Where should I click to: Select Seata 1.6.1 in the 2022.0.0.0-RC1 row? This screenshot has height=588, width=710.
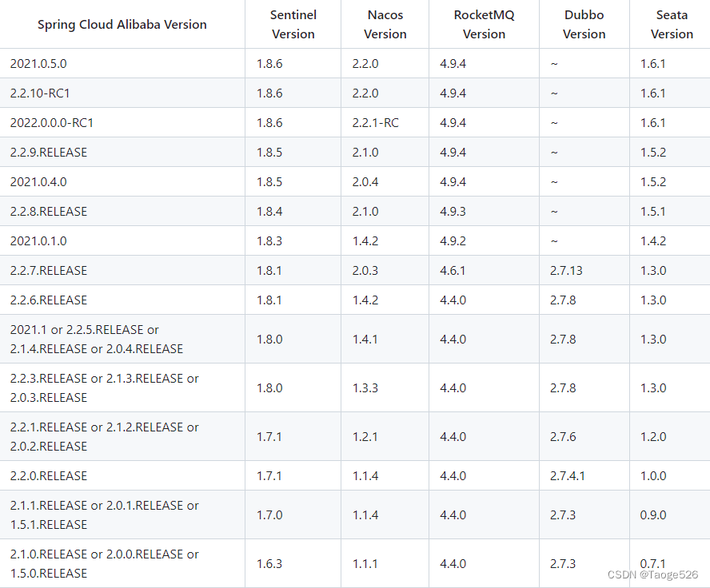click(652, 123)
